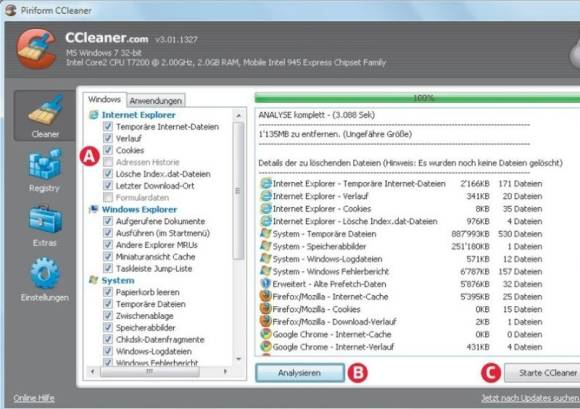580x409 pixels.
Task: Click horizontal scrollbar thumb in options list
Action: [150, 371]
